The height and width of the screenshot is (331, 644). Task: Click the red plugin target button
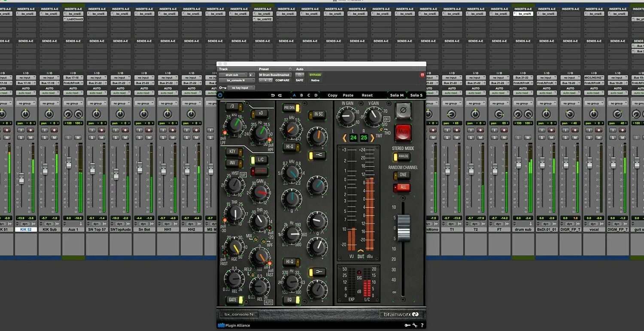422,75
